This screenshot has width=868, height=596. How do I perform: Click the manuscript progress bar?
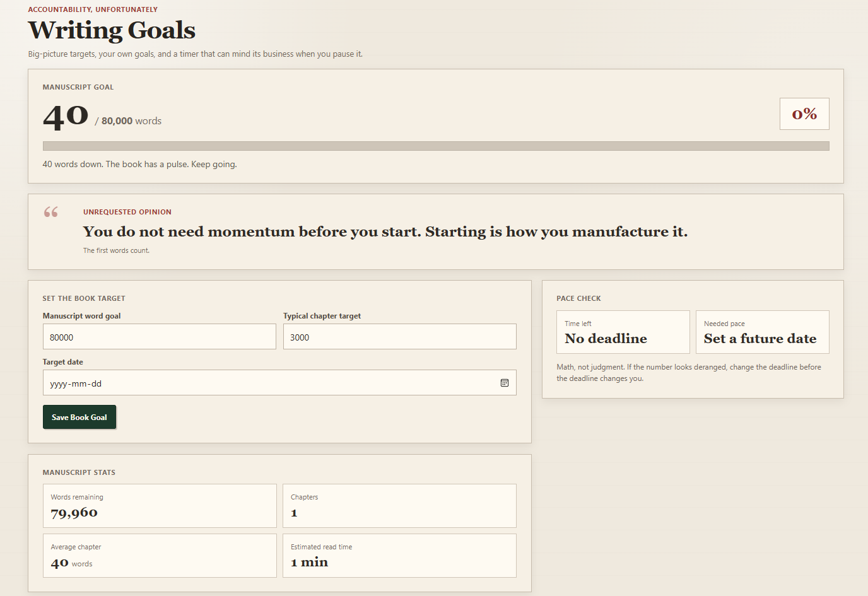coord(436,146)
